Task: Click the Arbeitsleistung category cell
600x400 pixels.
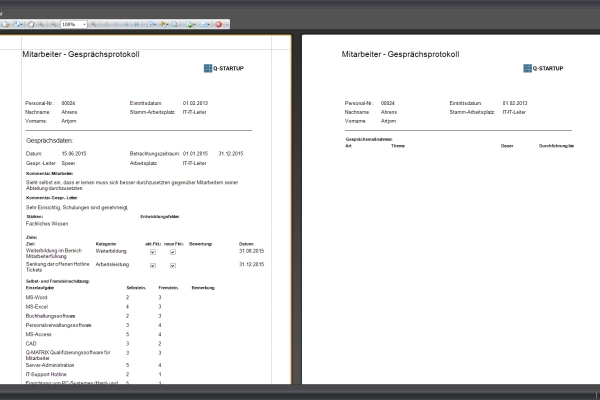Action: 112,264
